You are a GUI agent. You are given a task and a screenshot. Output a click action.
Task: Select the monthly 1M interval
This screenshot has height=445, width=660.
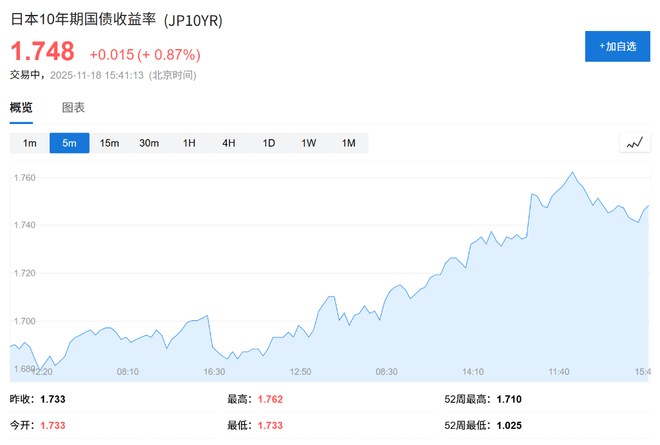click(349, 143)
